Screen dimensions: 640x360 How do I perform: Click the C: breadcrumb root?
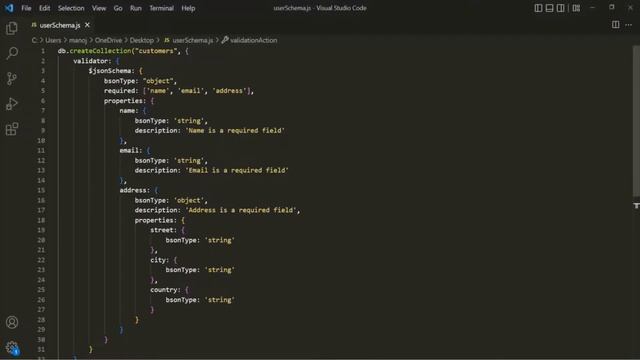tap(34, 40)
